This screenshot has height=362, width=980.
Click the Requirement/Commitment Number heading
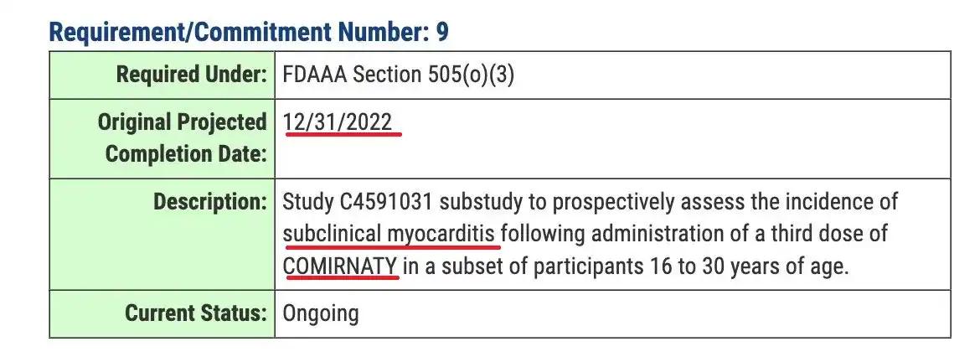[x=241, y=32]
